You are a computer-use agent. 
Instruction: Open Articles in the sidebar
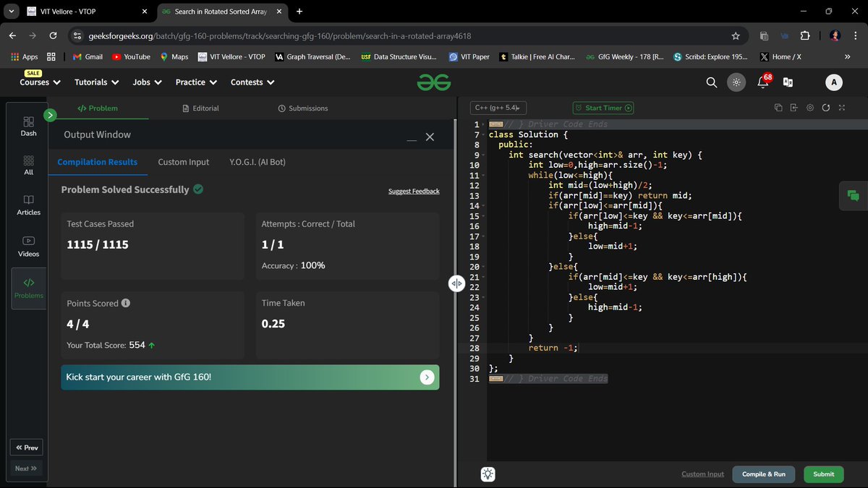tap(28, 205)
